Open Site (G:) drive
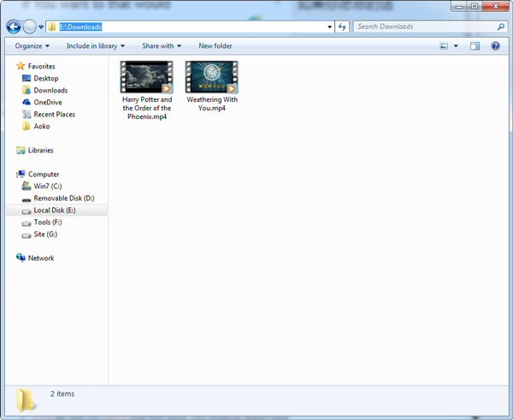Viewport: 513px width, 420px height. [45, 234]
